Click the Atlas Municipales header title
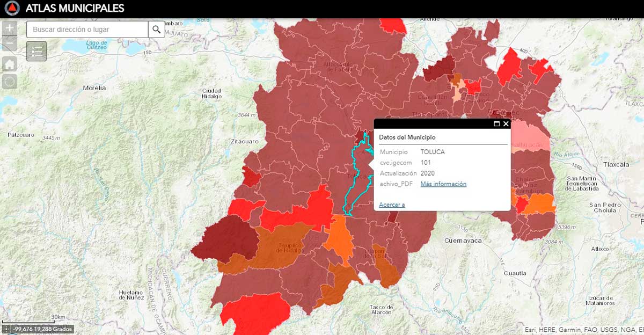 tap(75, 9)
